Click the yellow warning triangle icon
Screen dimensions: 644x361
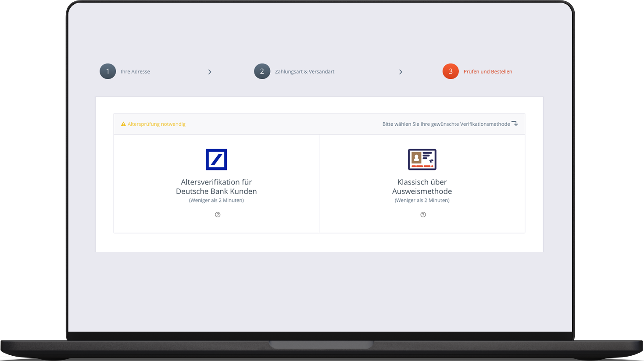tap(123, 124)
